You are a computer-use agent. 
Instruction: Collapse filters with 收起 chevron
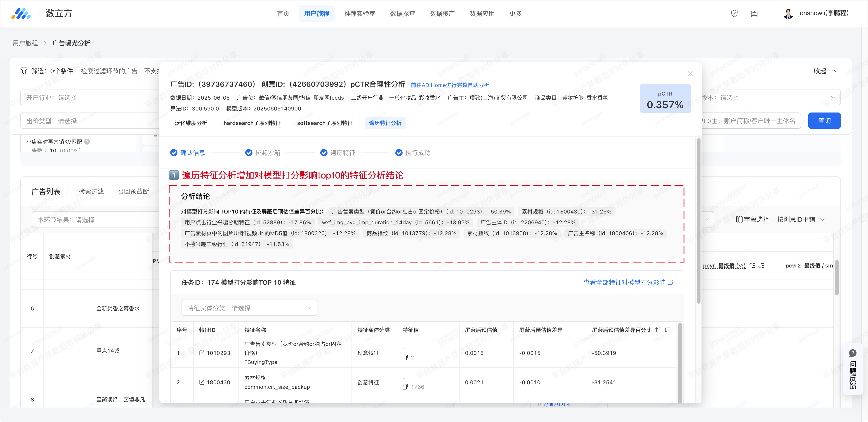[834, 71]
